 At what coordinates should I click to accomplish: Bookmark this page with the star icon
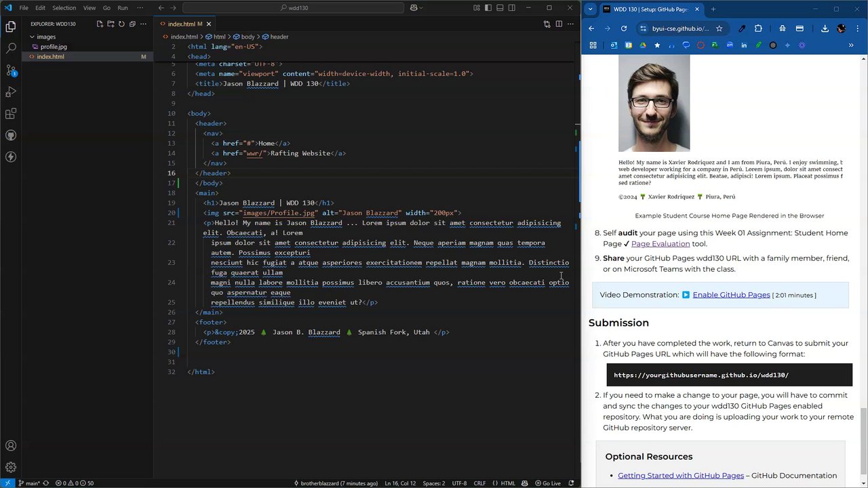(719, 28)
